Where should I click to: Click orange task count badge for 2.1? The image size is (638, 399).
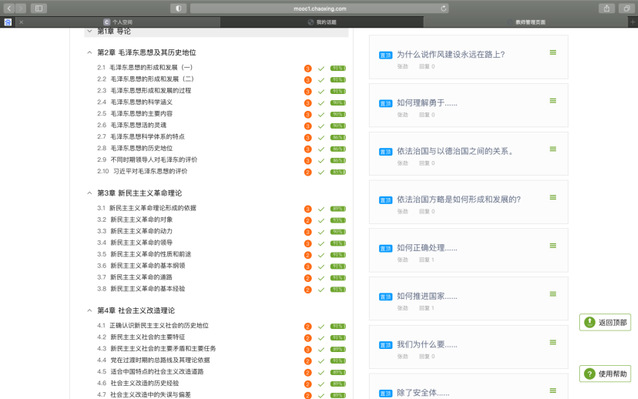coord(308,68)
